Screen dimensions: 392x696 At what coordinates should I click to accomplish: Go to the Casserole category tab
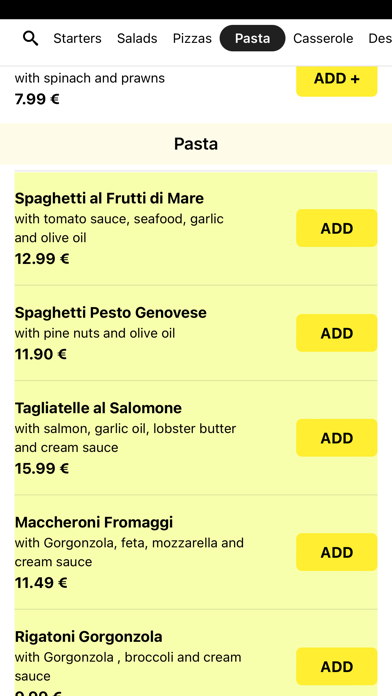323,39
